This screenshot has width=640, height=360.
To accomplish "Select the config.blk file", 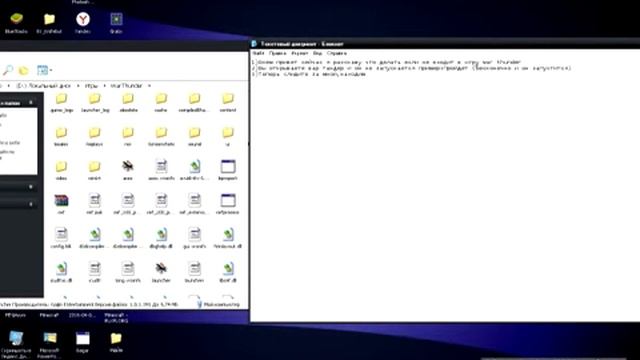I will click(x=61, y=238).
